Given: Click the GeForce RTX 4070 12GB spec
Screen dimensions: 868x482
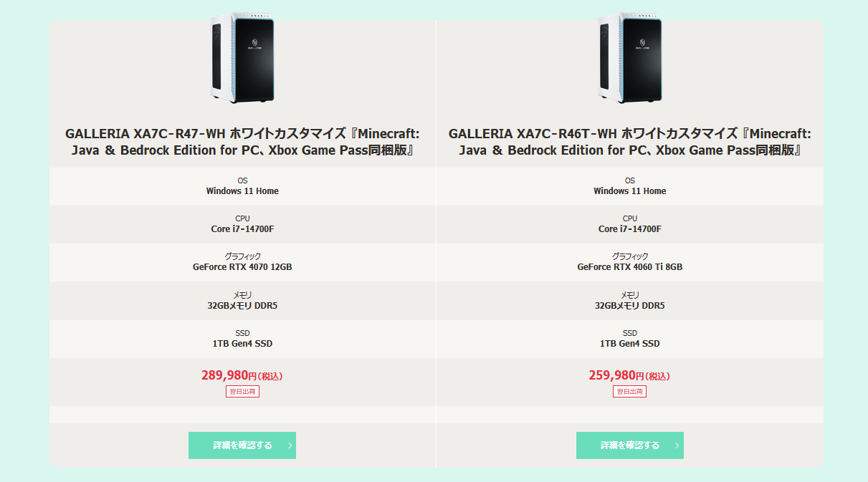Looking at the screenshot, I should [x=242, y=267].
